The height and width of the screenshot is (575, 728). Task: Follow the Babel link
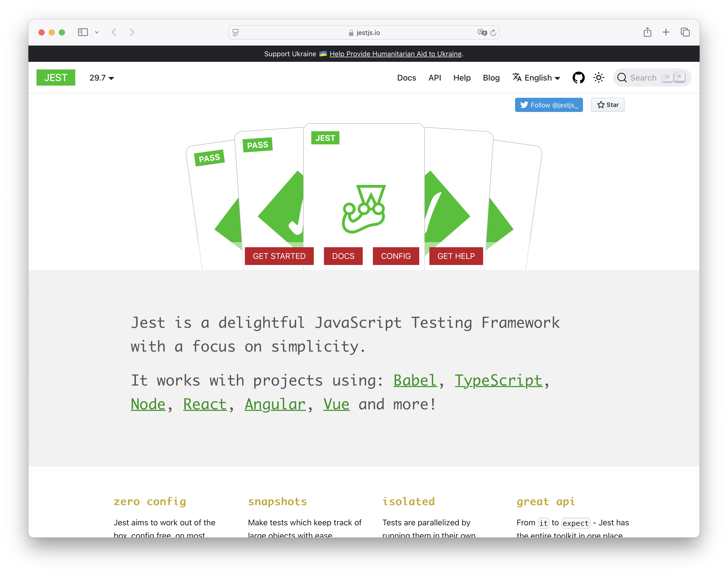point(415,380)
